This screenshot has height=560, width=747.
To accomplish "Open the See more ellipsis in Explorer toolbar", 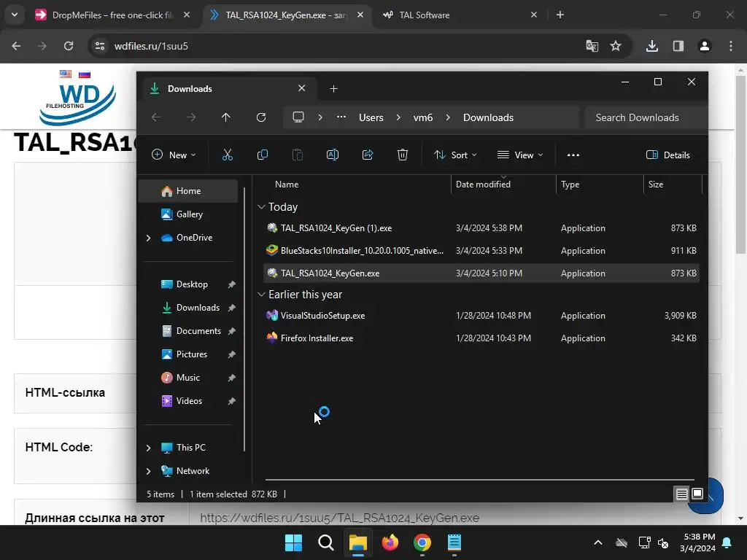I will coord(573,155).
